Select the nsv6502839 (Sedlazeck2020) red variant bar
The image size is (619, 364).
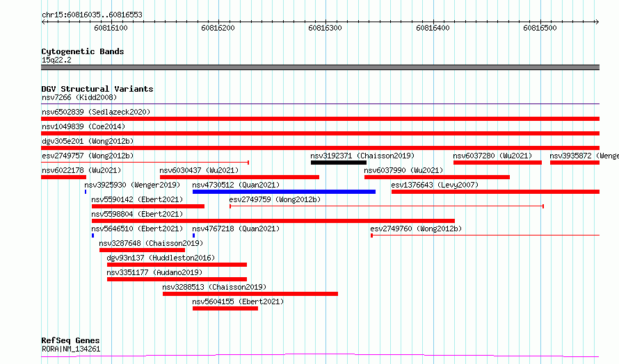coord(320,119)
